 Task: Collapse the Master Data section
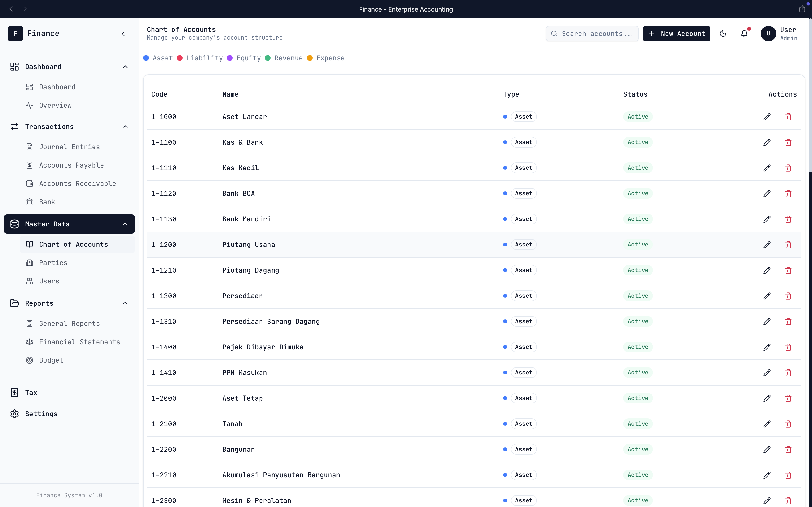click(x=125, y=224)
